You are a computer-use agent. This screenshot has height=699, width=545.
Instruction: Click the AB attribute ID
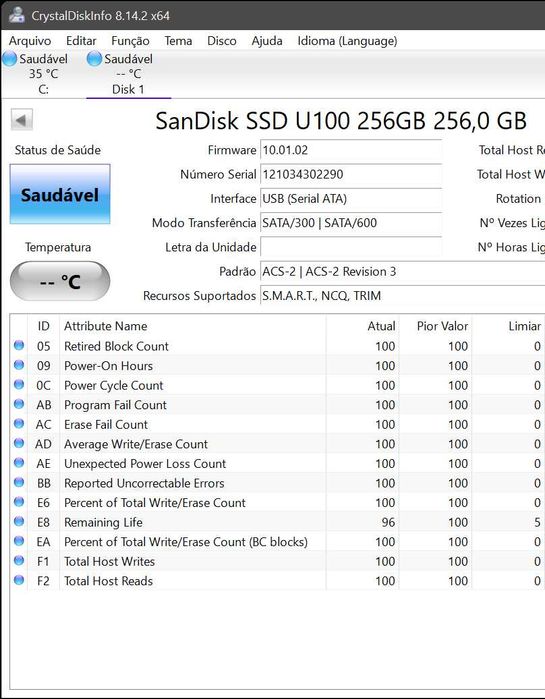click(43, 405)
